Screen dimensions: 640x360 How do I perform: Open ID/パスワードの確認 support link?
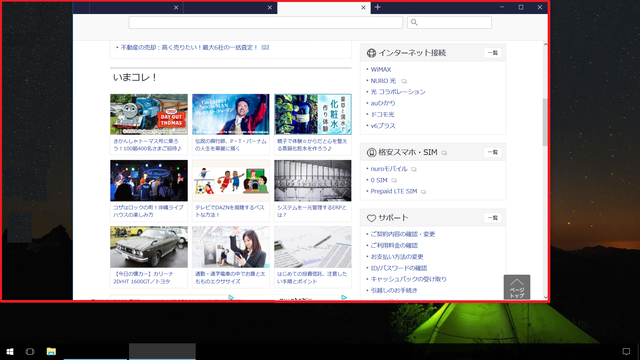398,268
